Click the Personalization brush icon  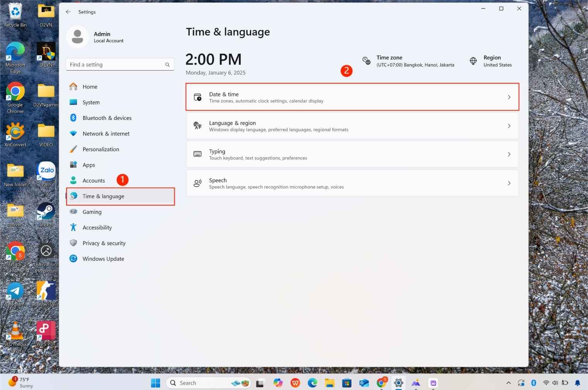tap(73, 149)
